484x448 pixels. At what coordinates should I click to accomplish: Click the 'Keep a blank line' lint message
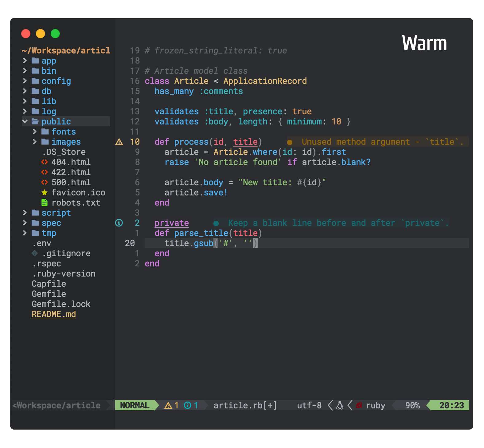click(x=338, y=223)
